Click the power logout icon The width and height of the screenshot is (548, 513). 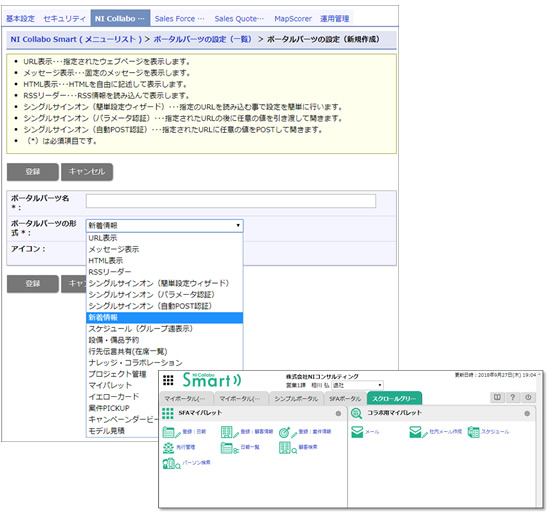528,397
